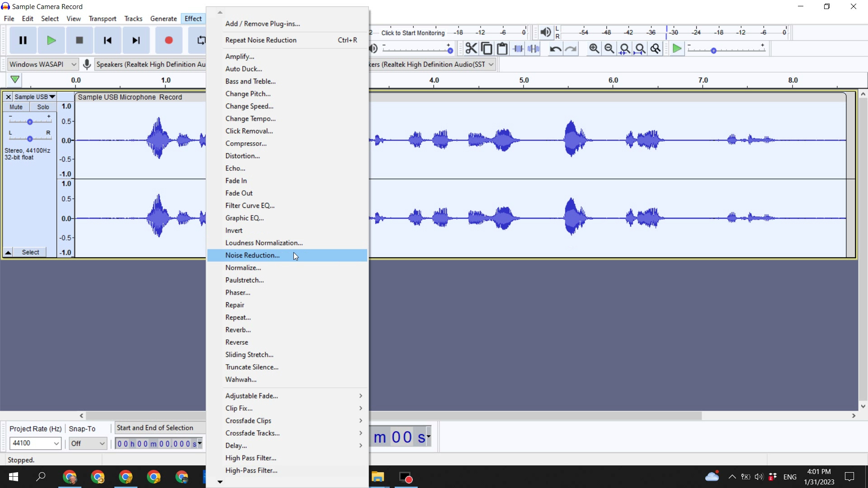Click Silence audio selection icon

click(x=533, y=48)
